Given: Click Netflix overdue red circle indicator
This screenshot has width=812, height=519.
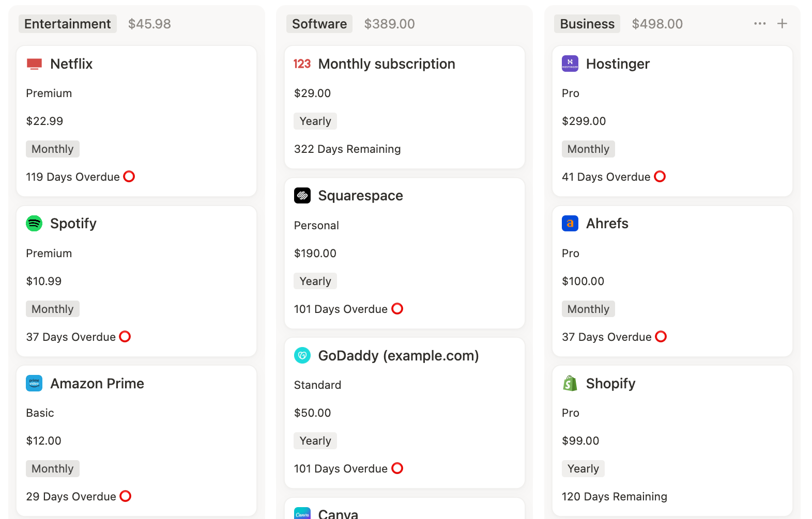Looking at the screenshot, I should [129, 177].
